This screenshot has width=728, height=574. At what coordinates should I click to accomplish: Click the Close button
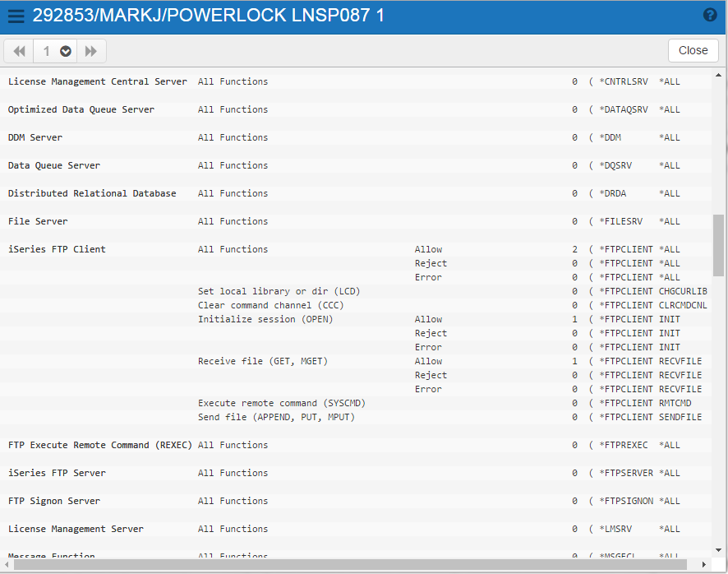[693, 50]
